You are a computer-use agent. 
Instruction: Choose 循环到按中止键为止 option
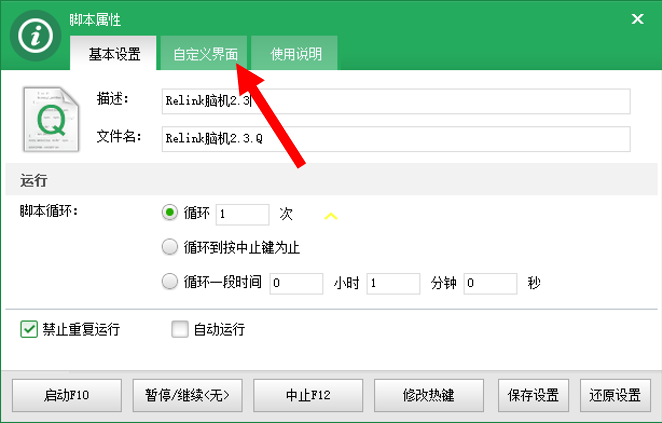click(x=169, y=247)
